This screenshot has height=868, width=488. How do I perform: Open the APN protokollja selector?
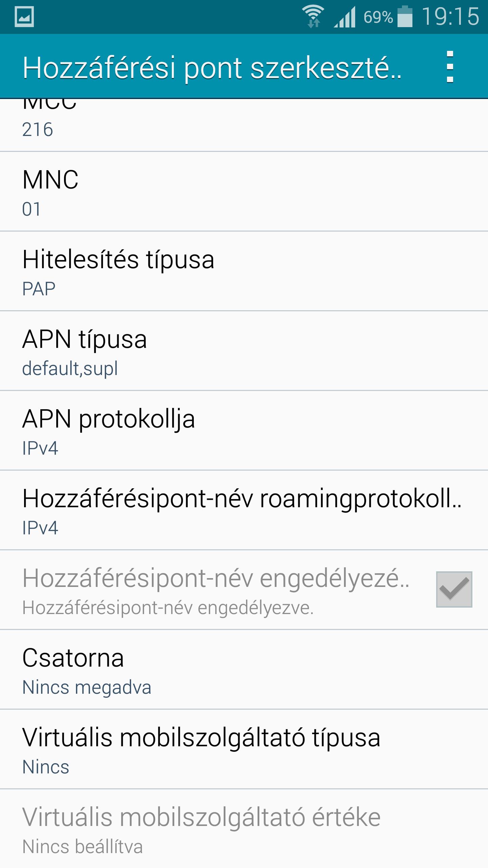pos(244,431)
